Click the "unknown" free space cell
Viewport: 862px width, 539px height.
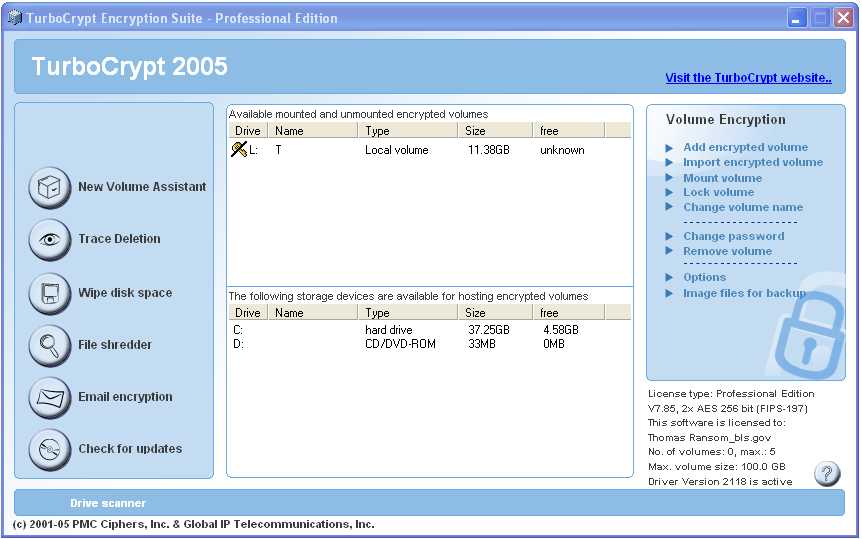[562, 150]
